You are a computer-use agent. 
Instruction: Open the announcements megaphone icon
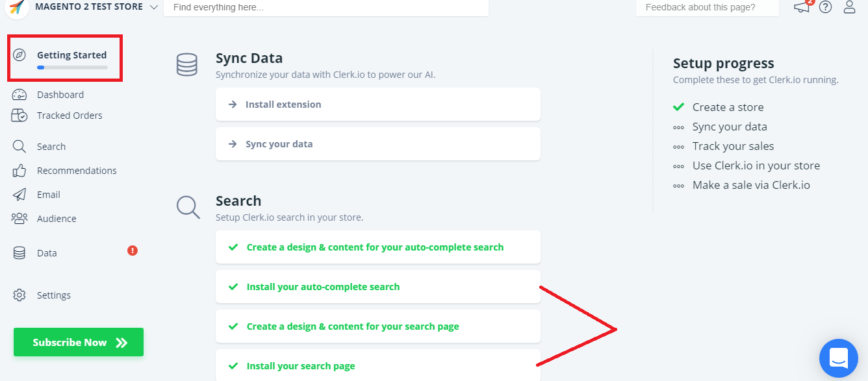coord(802,7)
